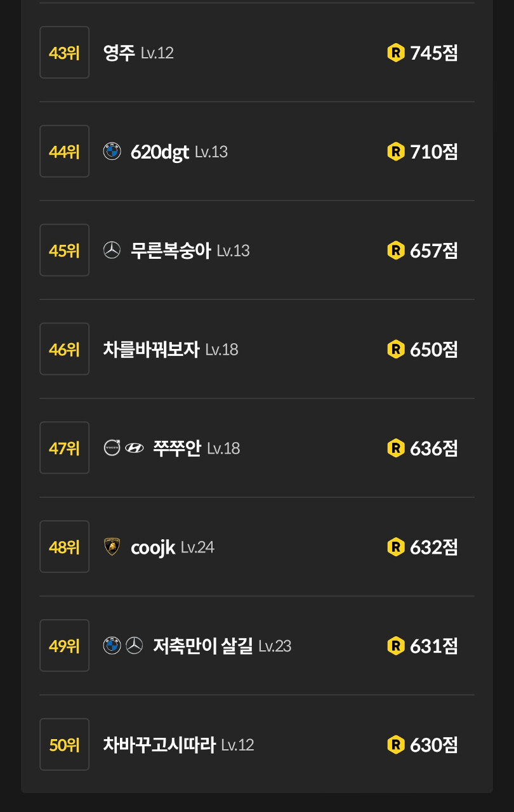Select the 43위 rank badge

tap(64, 53)
